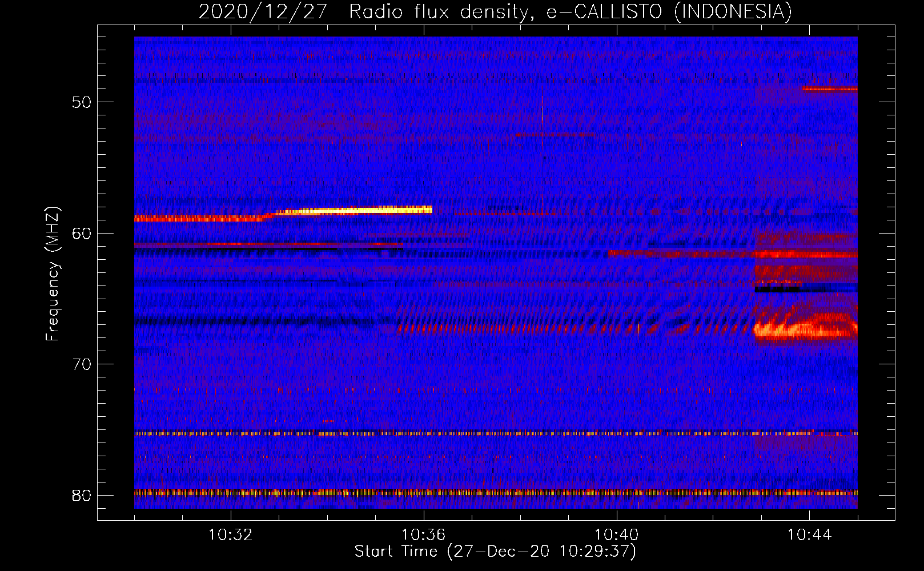Click the 10:40 time tick label
Screen dimensions: 924x571
point(616,535)
